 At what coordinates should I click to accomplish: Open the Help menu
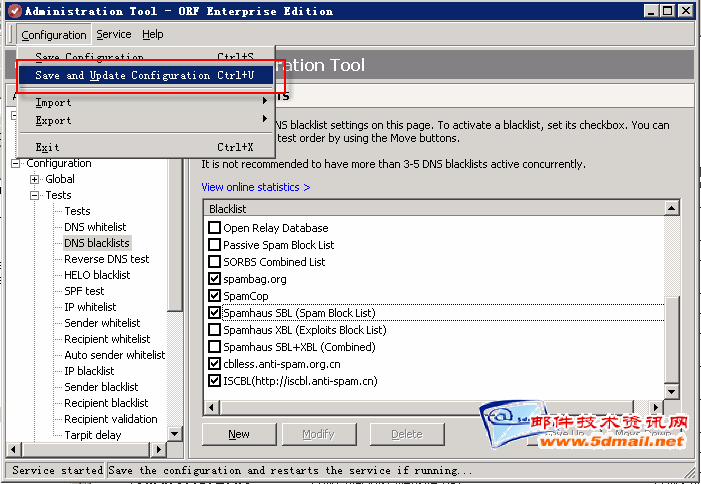coord(153,34)
